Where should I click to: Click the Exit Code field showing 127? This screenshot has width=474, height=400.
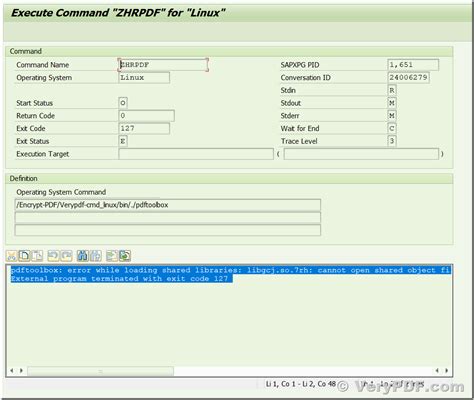coord(144,128)
